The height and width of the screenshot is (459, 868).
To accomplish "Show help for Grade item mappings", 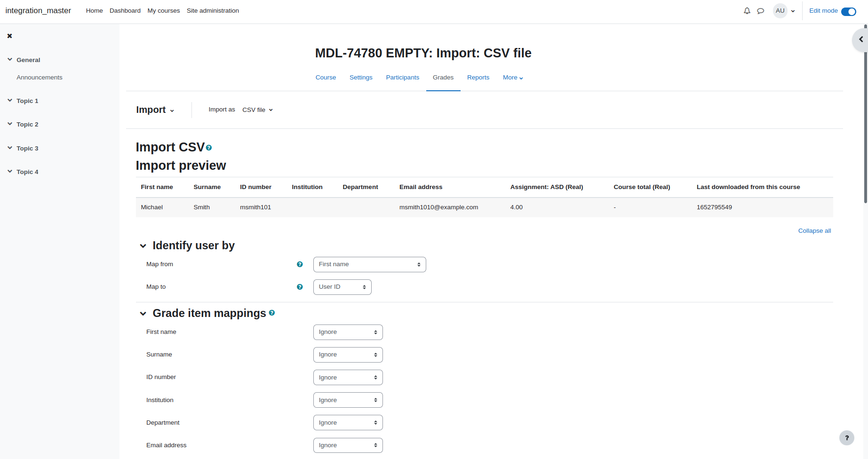I will pos(272,313).
